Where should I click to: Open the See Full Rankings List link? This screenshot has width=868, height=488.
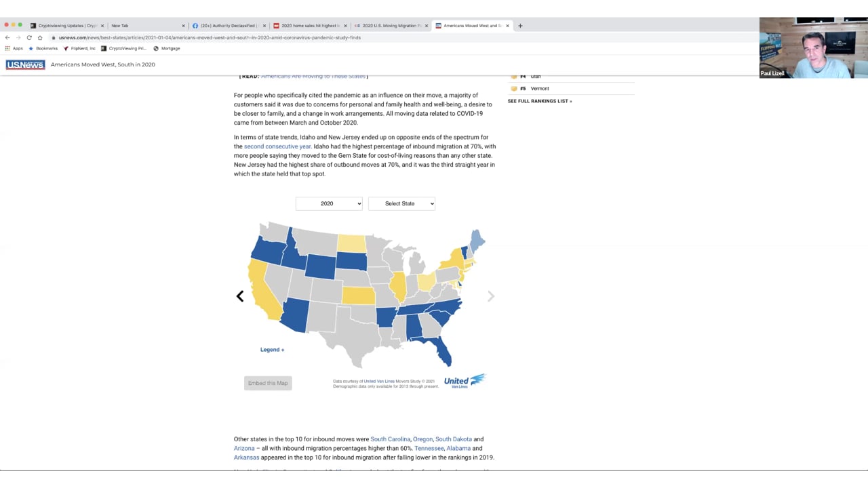[539, 101]
